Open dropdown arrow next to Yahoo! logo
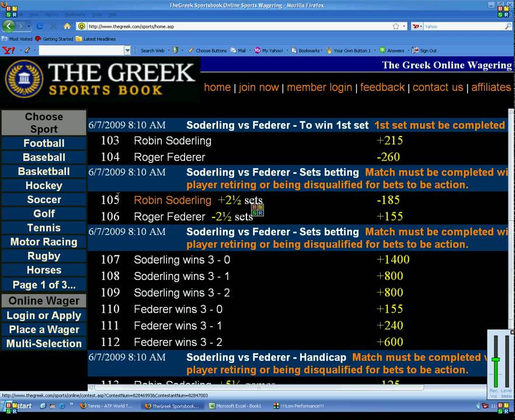 20,51
